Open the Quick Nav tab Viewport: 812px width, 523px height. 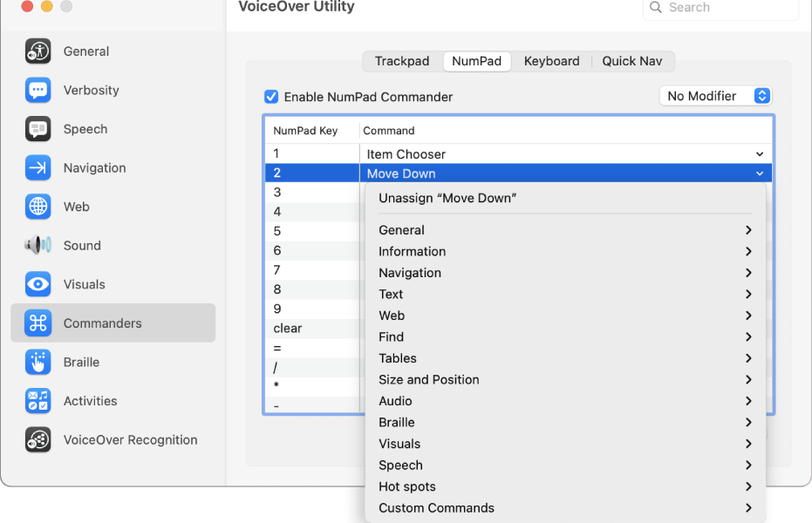coord(631,61)
